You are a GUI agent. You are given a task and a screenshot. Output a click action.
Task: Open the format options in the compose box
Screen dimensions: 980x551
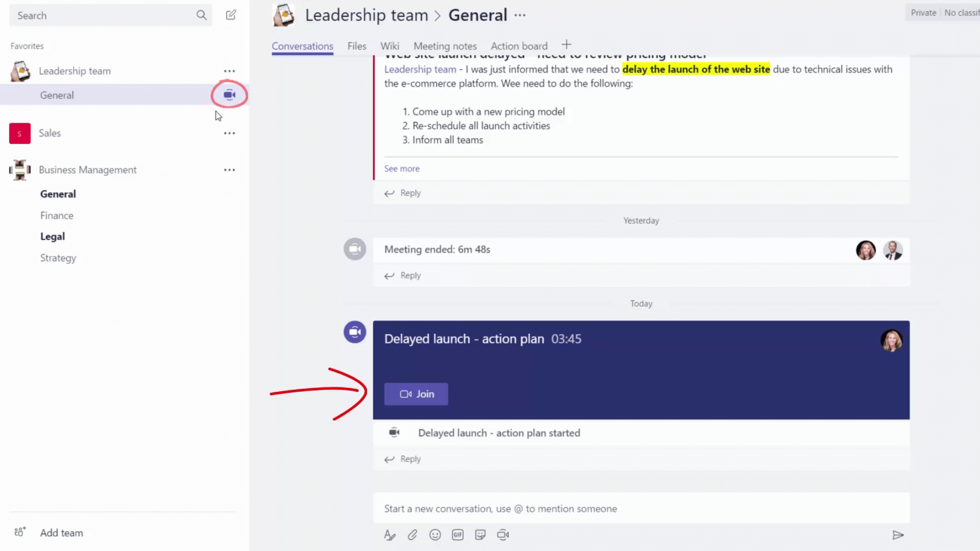click(390, 534)
